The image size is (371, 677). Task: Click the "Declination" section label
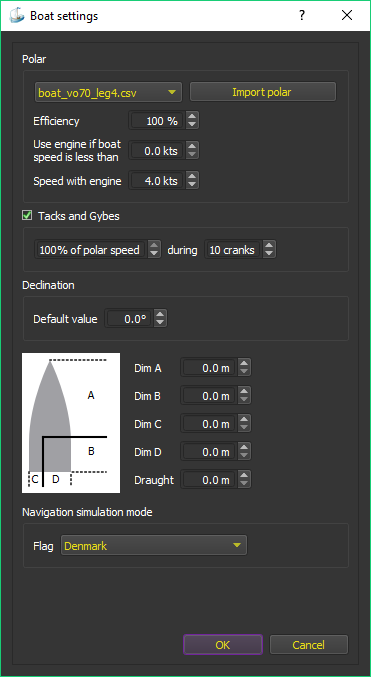pyautogui.click(x=48, y=285)
